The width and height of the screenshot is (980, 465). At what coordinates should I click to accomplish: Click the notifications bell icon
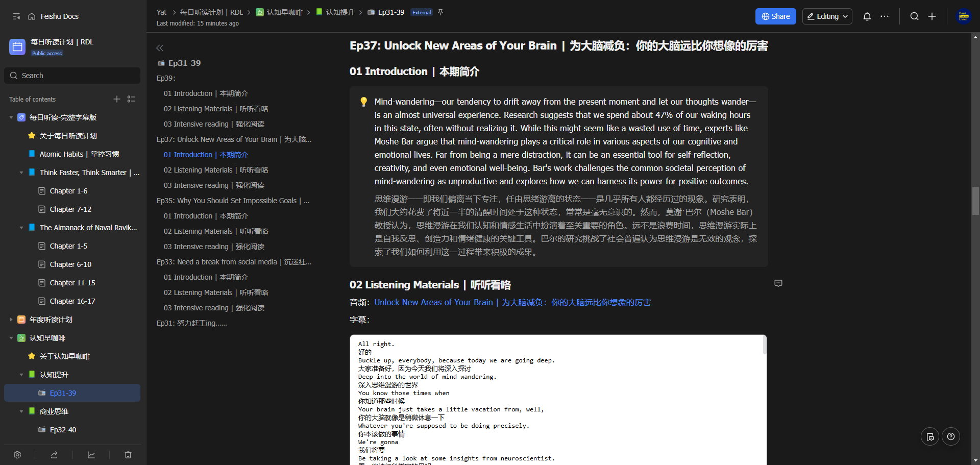coord(867,16)
